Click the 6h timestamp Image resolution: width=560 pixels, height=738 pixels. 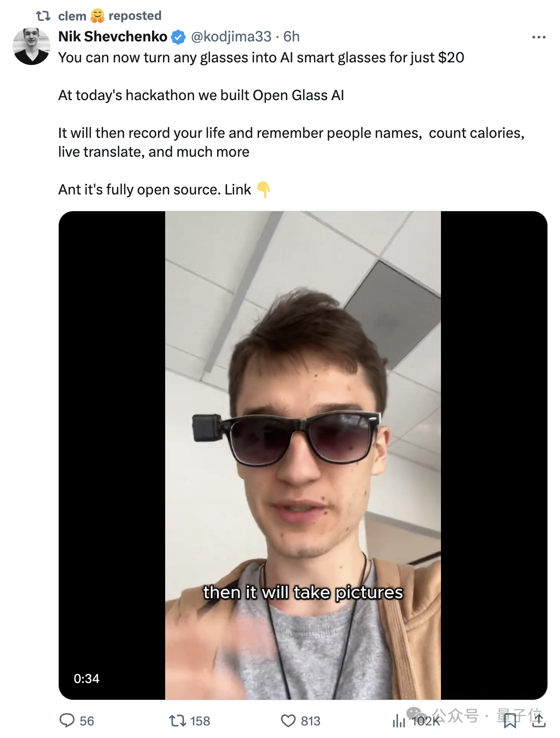(x=292, y=37)
